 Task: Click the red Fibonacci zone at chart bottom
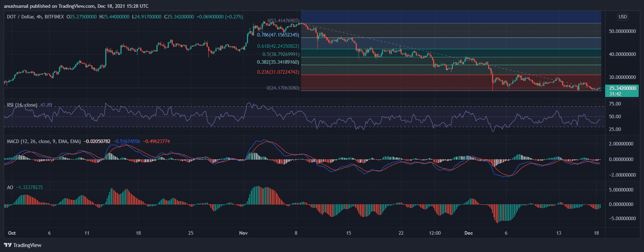[389, 82]
